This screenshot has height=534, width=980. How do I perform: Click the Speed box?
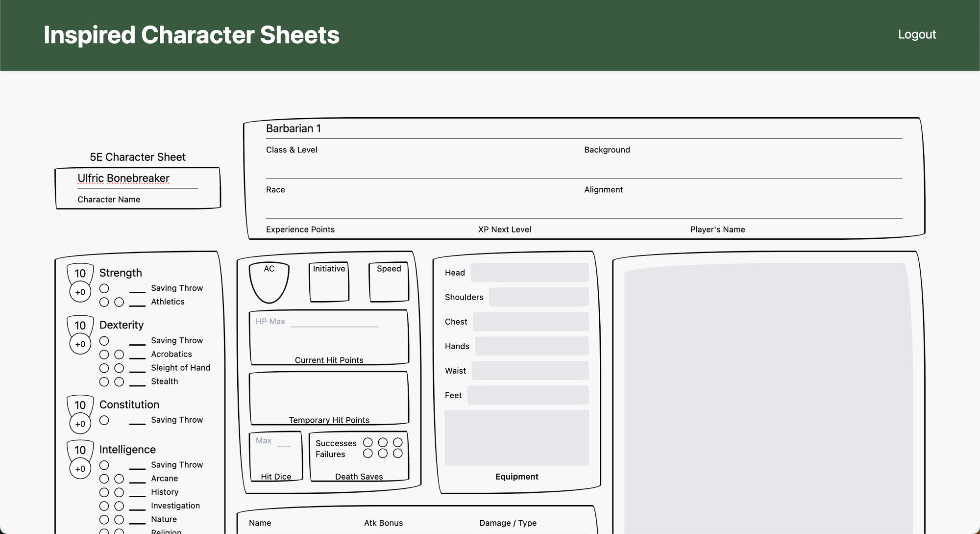(x=389, y=283)
